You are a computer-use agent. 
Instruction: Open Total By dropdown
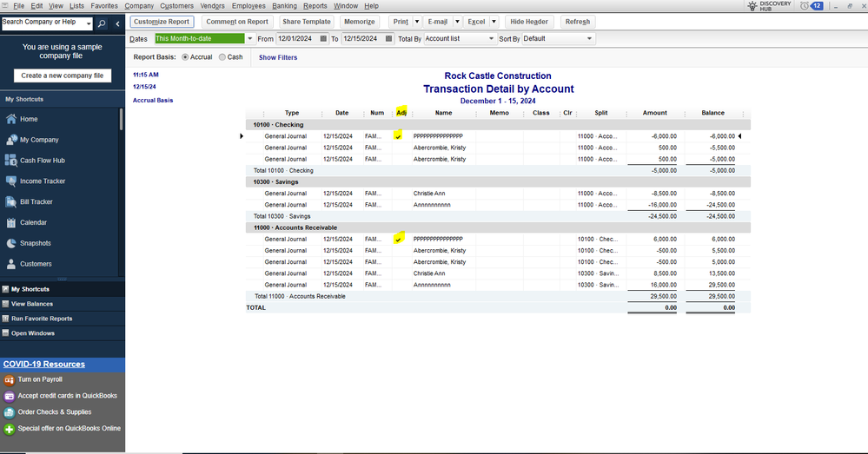pos(491,39)
